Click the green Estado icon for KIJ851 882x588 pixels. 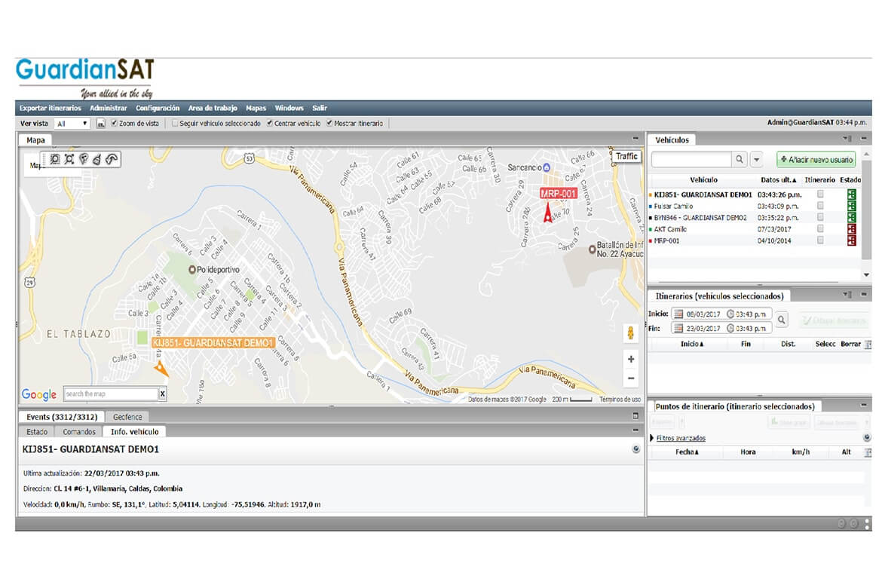point(852,194)
